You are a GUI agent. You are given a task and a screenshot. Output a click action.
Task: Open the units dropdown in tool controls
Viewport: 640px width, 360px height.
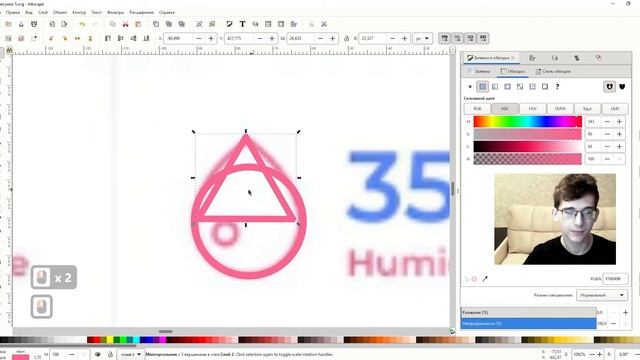pyautogui.click(x=422, y=38)
